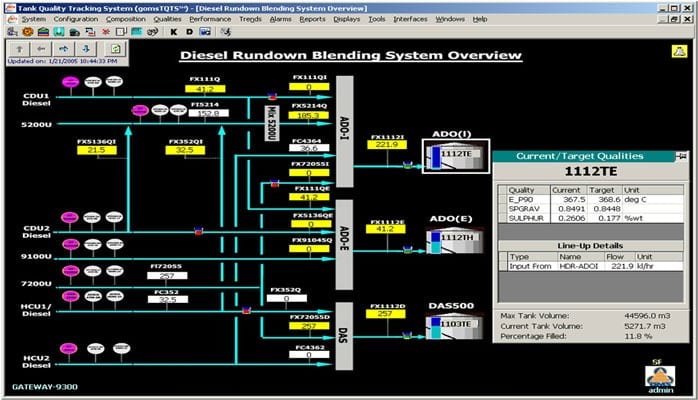Click the dark tank toolbar icon
698x400 pixels.
(x=74, y=32)
